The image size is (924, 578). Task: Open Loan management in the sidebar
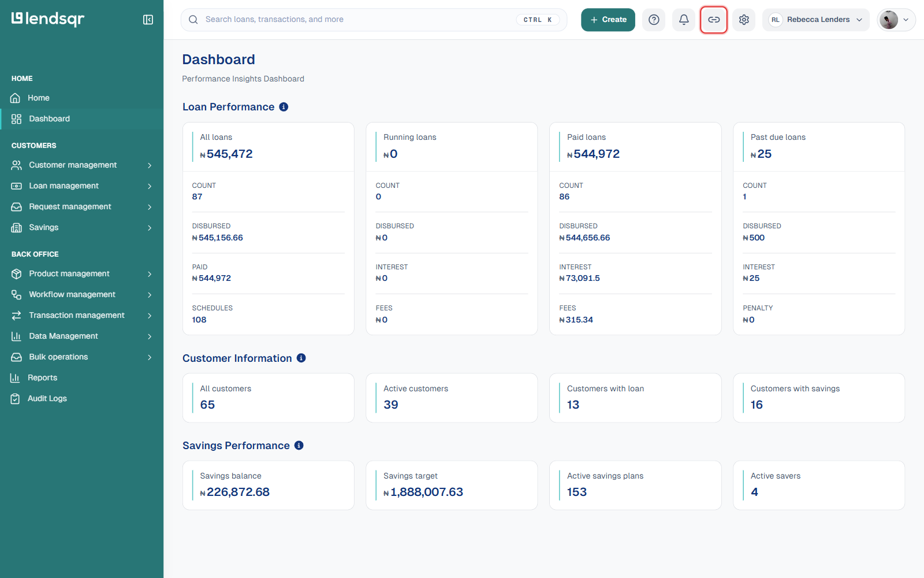coord(81,186)
